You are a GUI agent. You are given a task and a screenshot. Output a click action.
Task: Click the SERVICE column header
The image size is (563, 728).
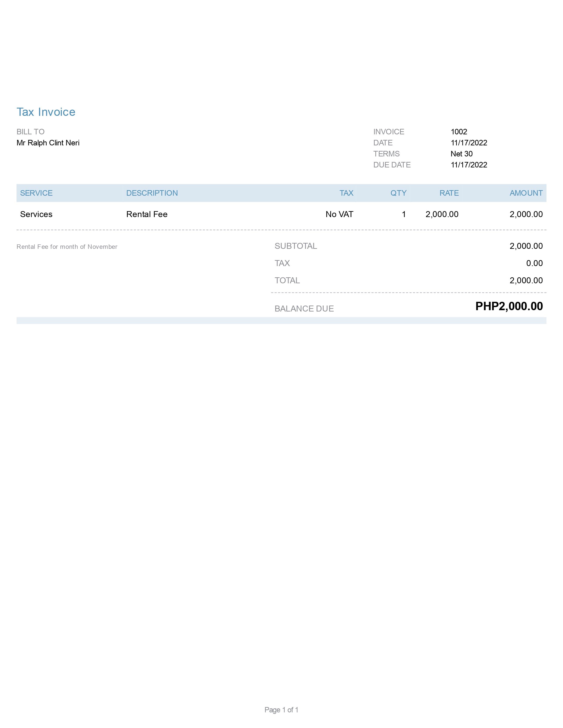pyautogui.click(x=36, y=193)
